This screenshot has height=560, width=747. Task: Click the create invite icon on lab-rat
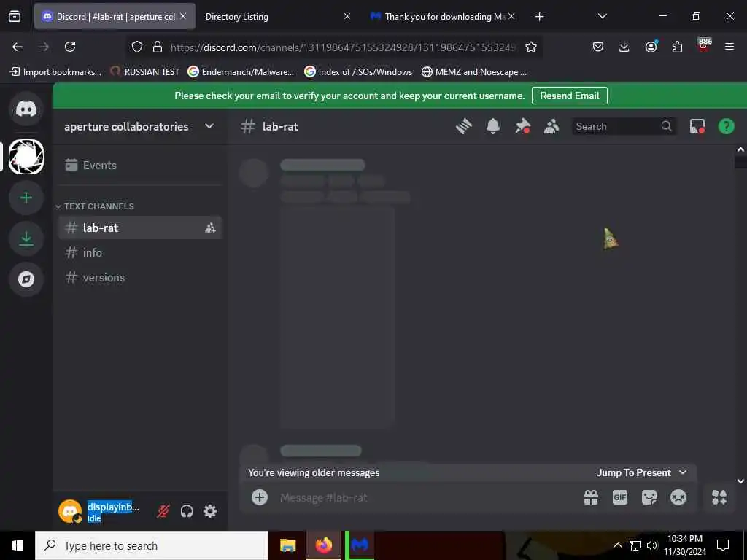(x=210, y=228)
